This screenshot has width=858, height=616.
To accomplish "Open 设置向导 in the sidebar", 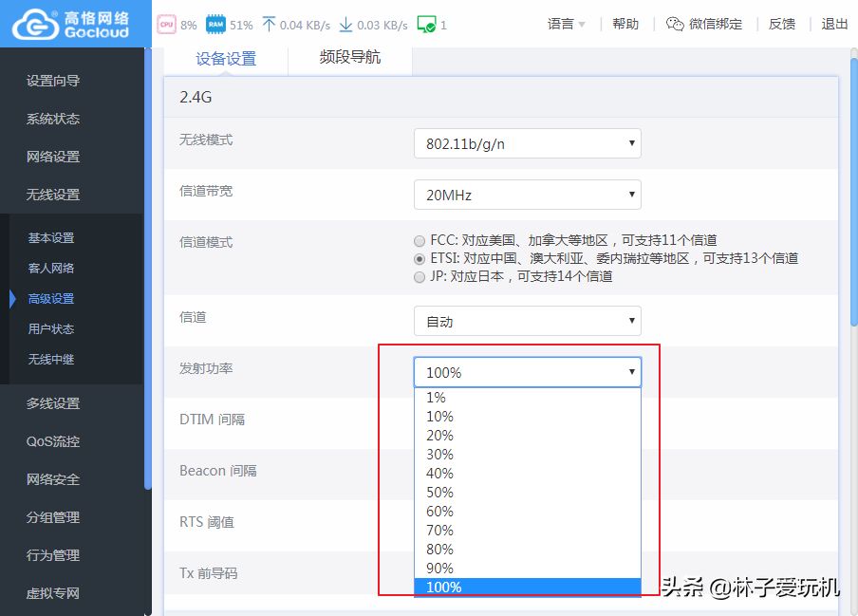I will click(x=53, y=81).
